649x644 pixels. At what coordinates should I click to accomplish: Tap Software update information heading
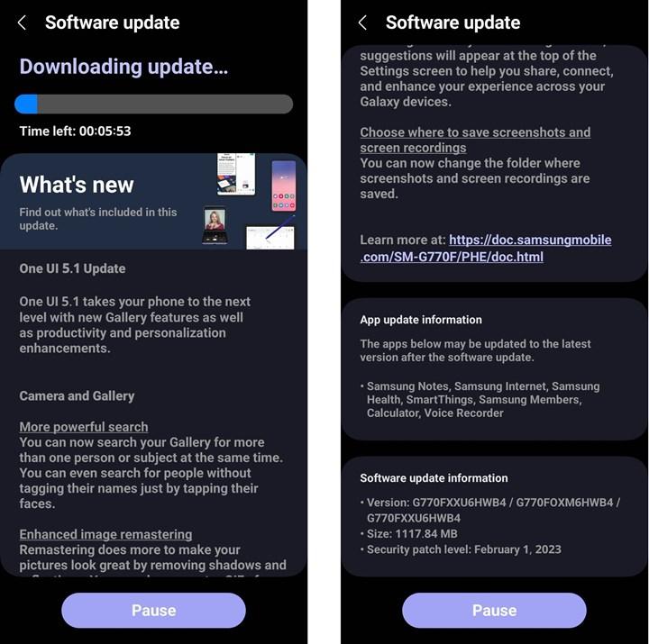click(434, 478)
